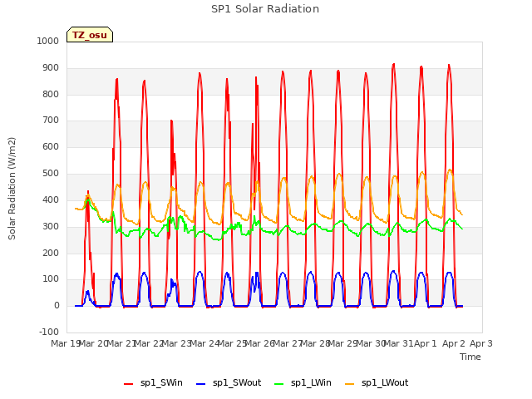
Task: Click the Apr 3 x-axis label
Action: [x=480, y=343]
